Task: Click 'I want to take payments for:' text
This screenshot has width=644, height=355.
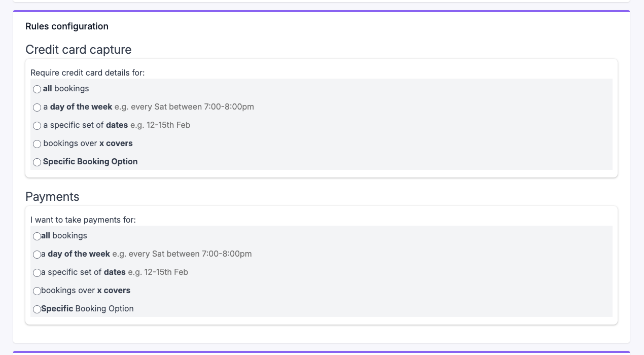Action: point(83,220)
